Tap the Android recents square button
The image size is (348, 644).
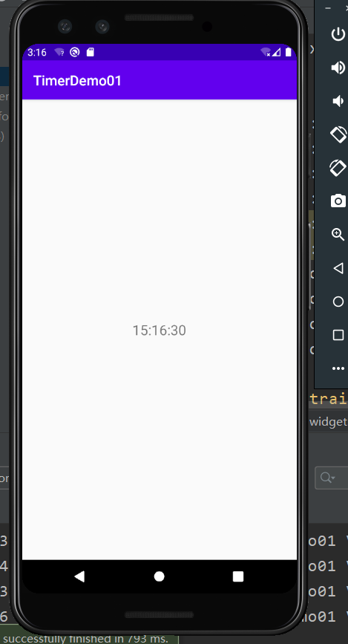pos(238,576)
